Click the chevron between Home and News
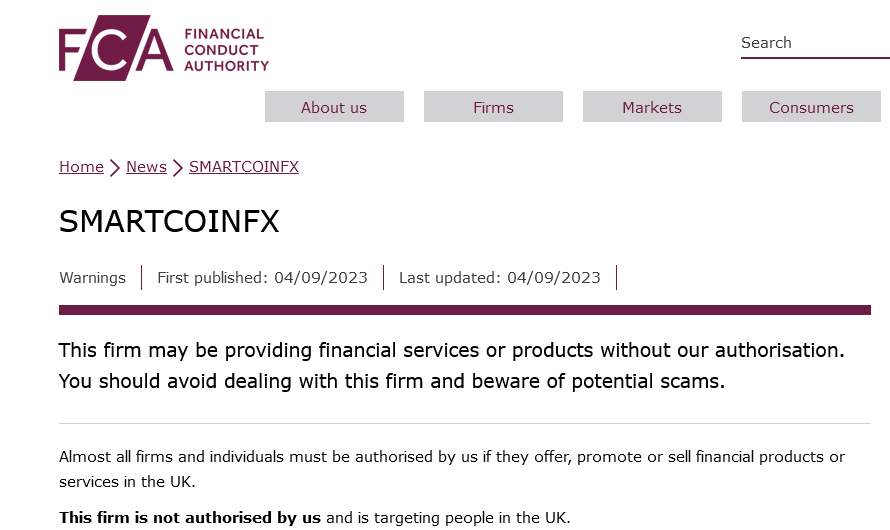890x530 pixels. pos(115,167)
